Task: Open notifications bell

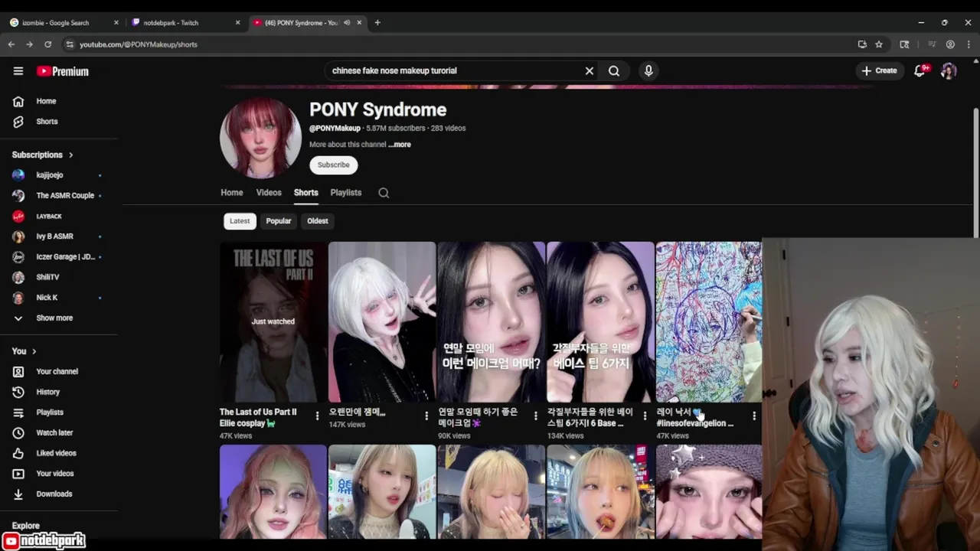Action: (920, 70)
